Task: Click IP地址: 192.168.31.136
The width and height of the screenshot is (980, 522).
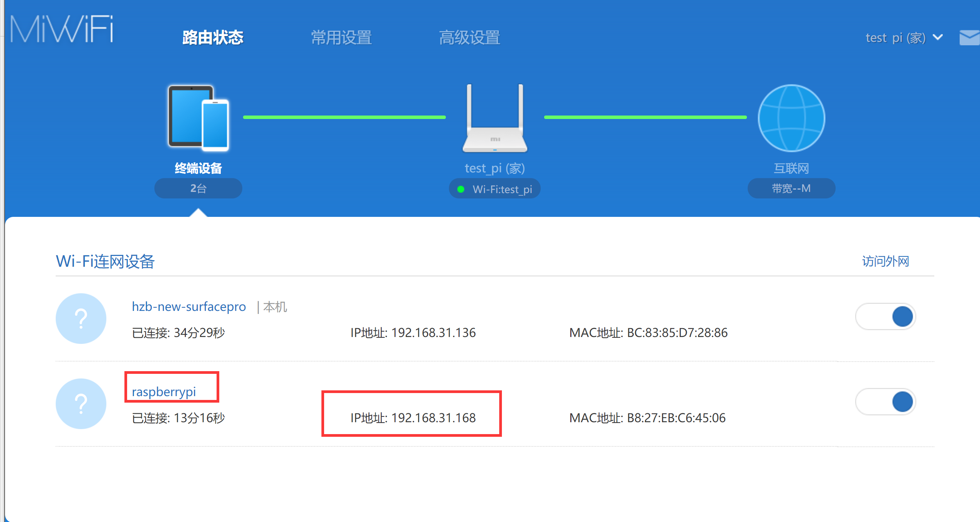Action: [x=413, y=332]
